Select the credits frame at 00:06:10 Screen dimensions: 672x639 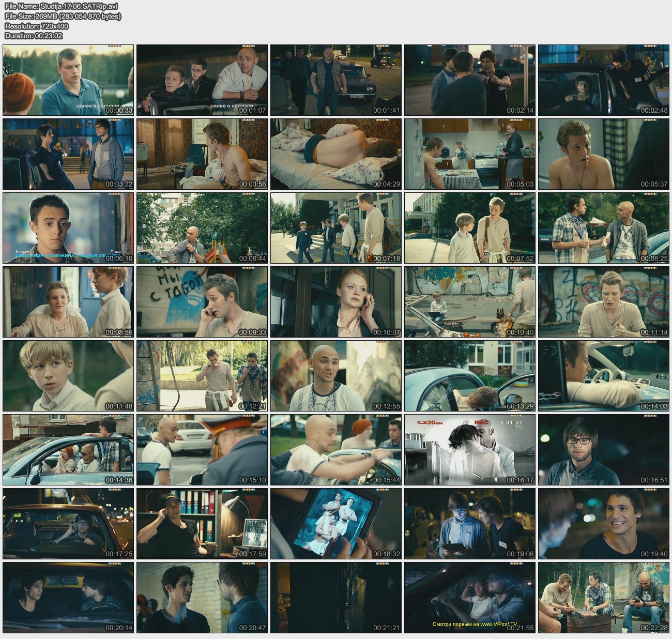click(68, 228)
